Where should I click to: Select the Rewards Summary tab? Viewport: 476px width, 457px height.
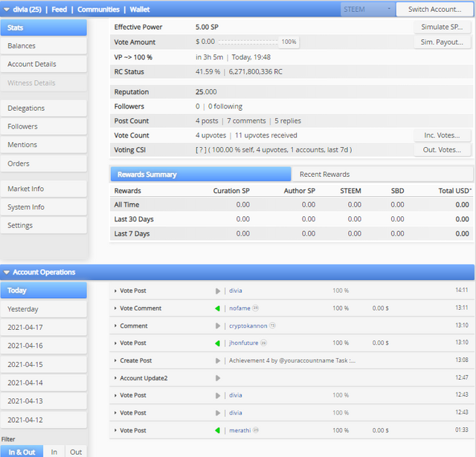(x=201, y=175)
